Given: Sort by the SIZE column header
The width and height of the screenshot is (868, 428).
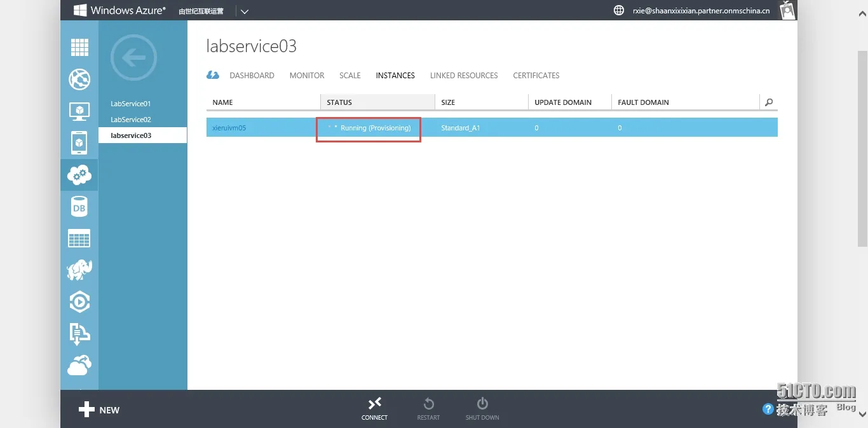Looking at the screenshot, I should 482,102.
